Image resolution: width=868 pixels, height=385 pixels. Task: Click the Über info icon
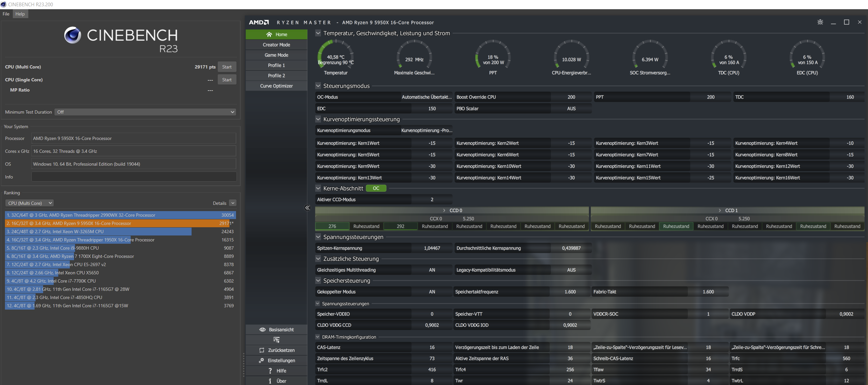(270, 381)
